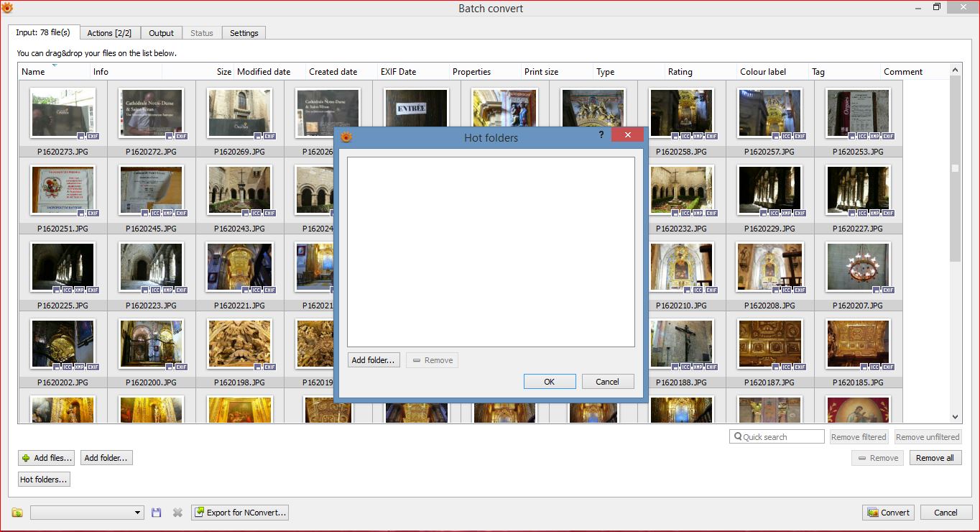Select the P1620188.JPG crucifix thumbnail
The image size is (980, 532).
(681, 344)
